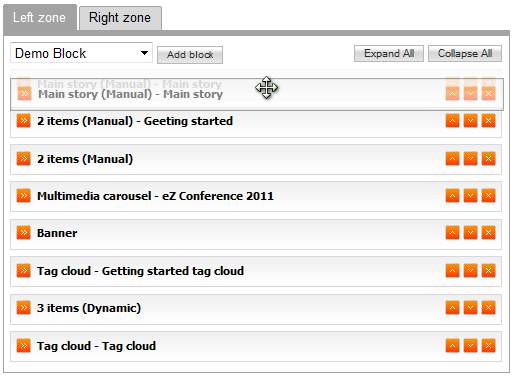The width and height of the screenshot is (514, 378).
Task: Expand the Banner block details
Action: pos(24,233)
